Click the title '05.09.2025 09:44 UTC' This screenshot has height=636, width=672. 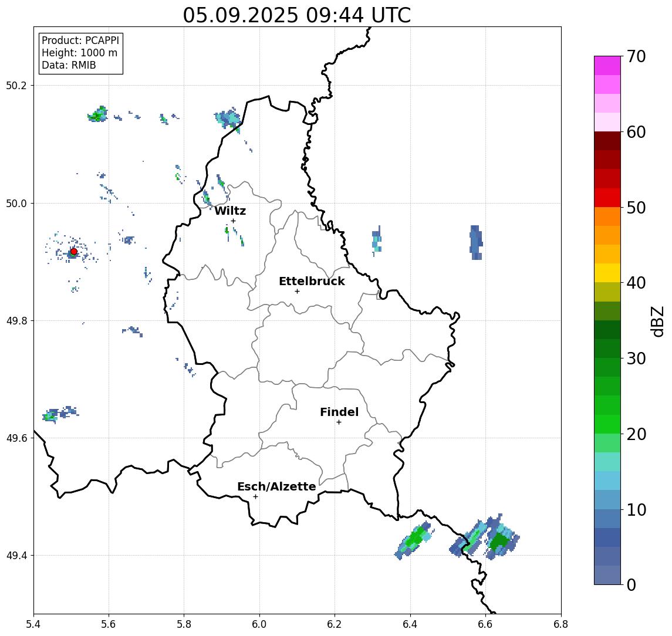click(296, 16)
